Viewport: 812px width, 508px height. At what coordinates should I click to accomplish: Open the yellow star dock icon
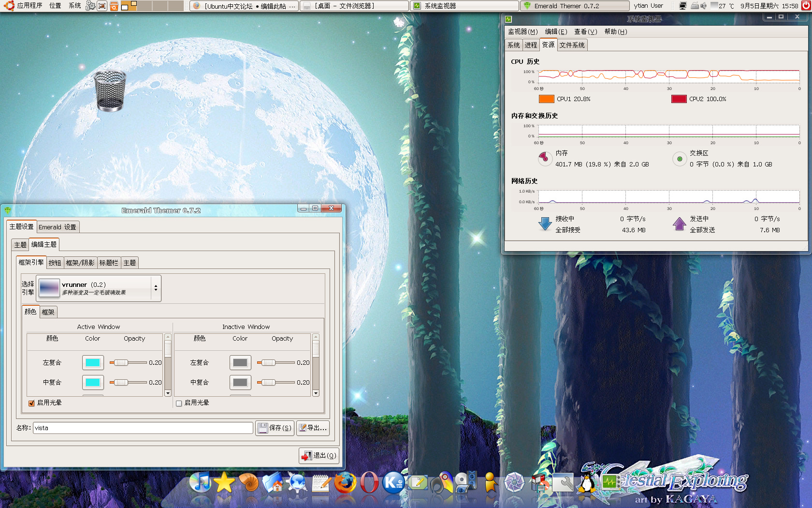click(x=224, y=482)
